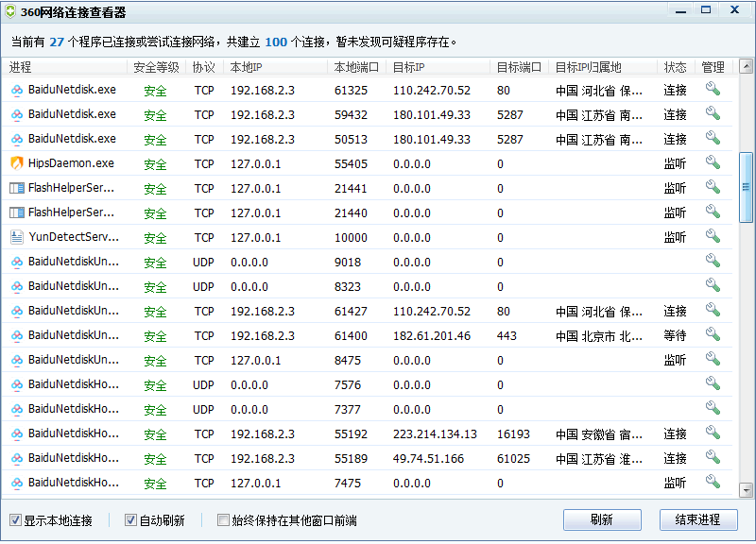The width and height of the screenshot is (756, 544).
Task: Click the 结束进程 button
Action: click(697, 520)
